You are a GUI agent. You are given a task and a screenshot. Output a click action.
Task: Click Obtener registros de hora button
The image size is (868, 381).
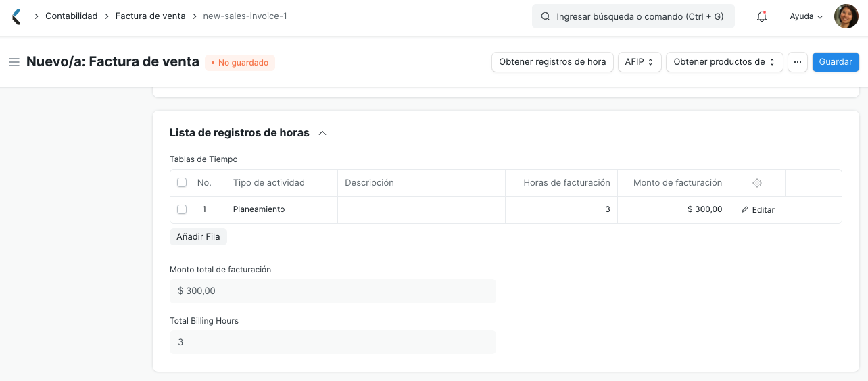pyautogui.click(x=552, y=62)
